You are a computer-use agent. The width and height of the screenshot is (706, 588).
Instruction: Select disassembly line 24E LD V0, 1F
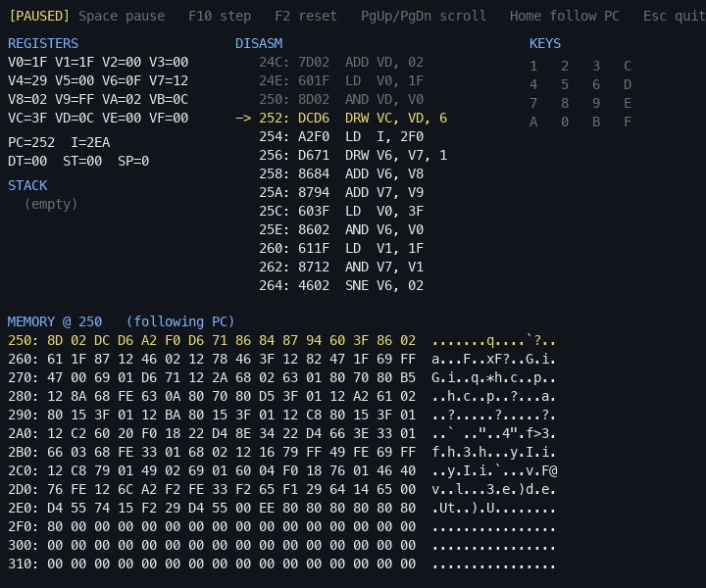(x=341, y=80)
